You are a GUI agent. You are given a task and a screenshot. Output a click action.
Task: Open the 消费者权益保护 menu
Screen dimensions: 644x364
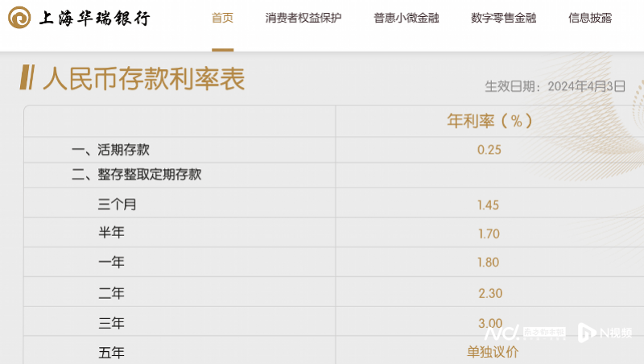point(303,18)
